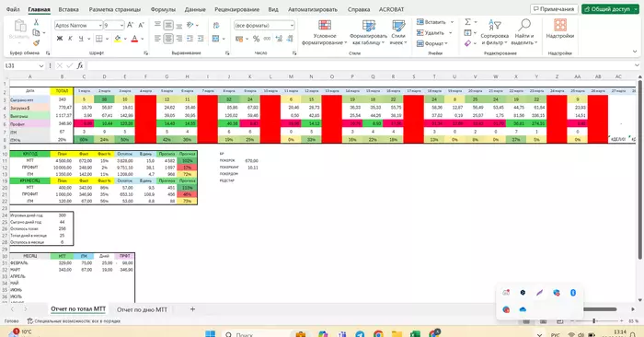
Task: Expand Стили ячеек dropdown
Action: (398, 32)
